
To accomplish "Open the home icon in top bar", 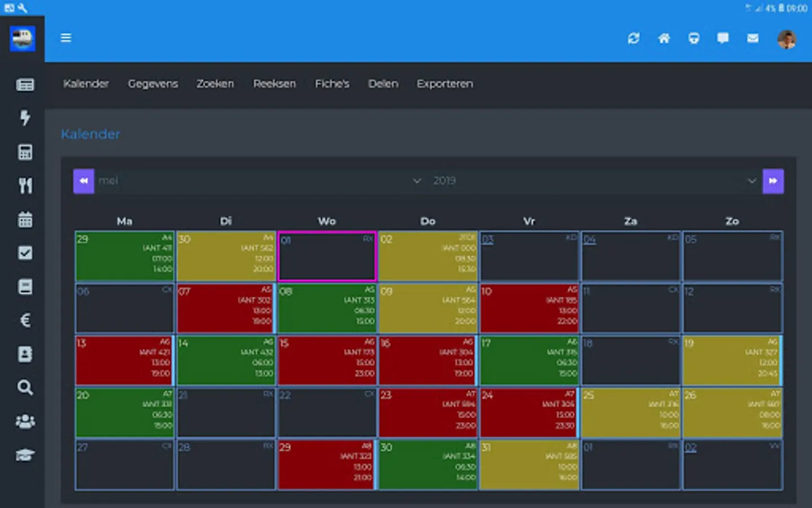I will [664, 38].
